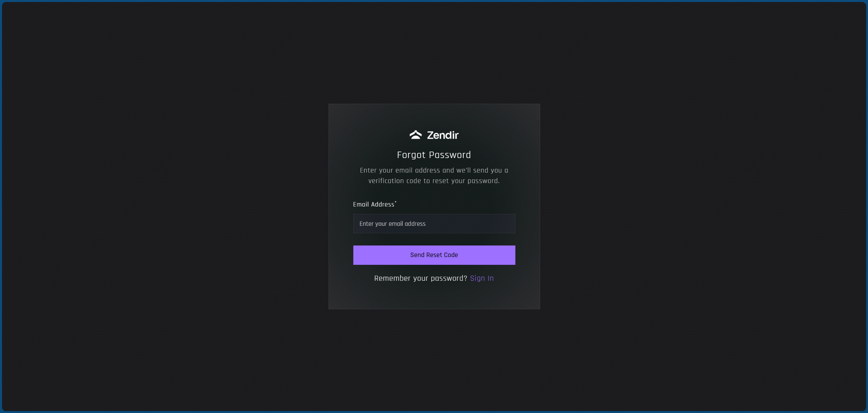Click the 'Enter your email address' placeholder text

(392, 224)
